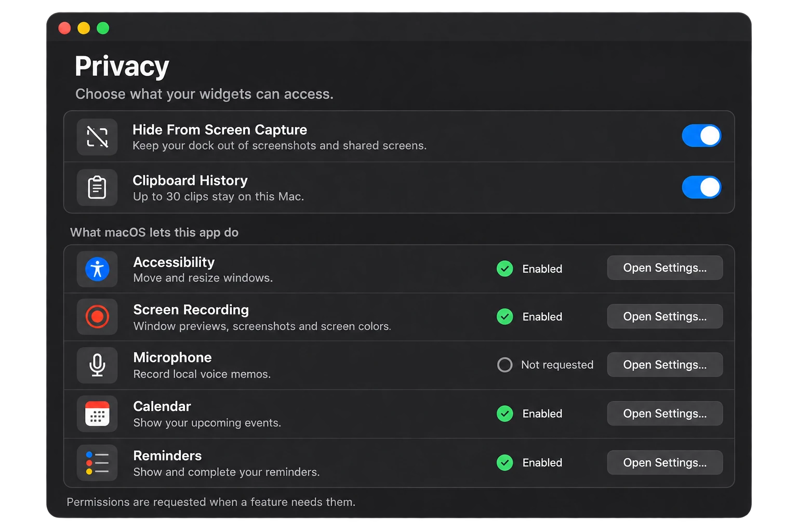
Task: Click the green checkmark beside Accessibility Enabled
Action: [504, 269]
